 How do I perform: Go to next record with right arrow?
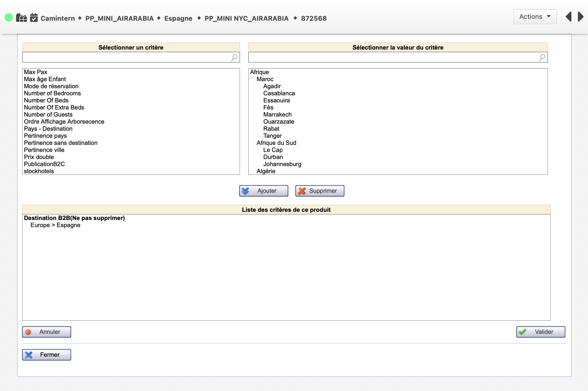[x=581, y=17]
